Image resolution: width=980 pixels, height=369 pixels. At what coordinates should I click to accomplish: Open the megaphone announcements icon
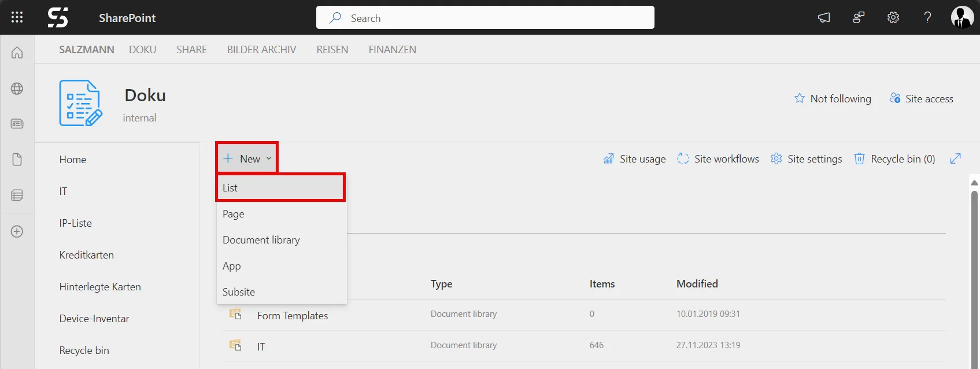pos(824,17)
